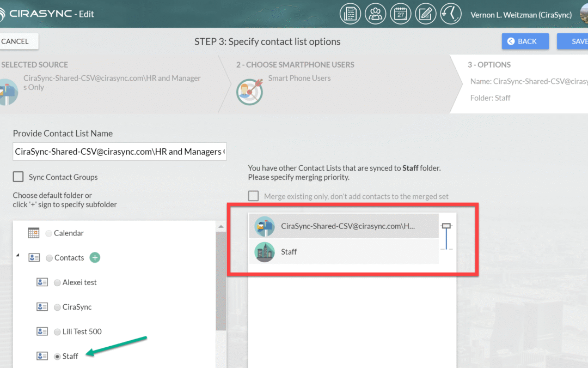Choose the CiraSync folder radio button
Viewport: 588px width, 368px height.
tap(57, 306)
